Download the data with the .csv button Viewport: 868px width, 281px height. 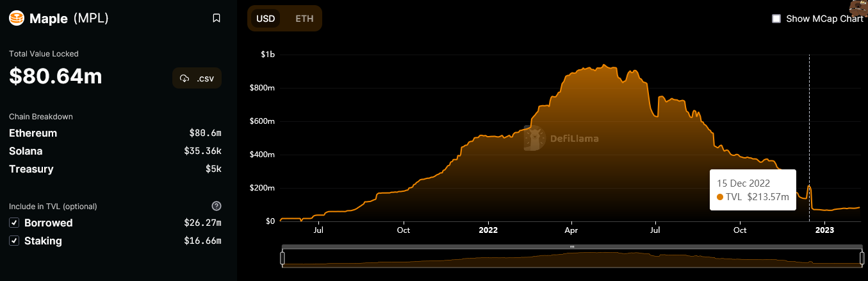pyautogui.click(x=197, y=78)
